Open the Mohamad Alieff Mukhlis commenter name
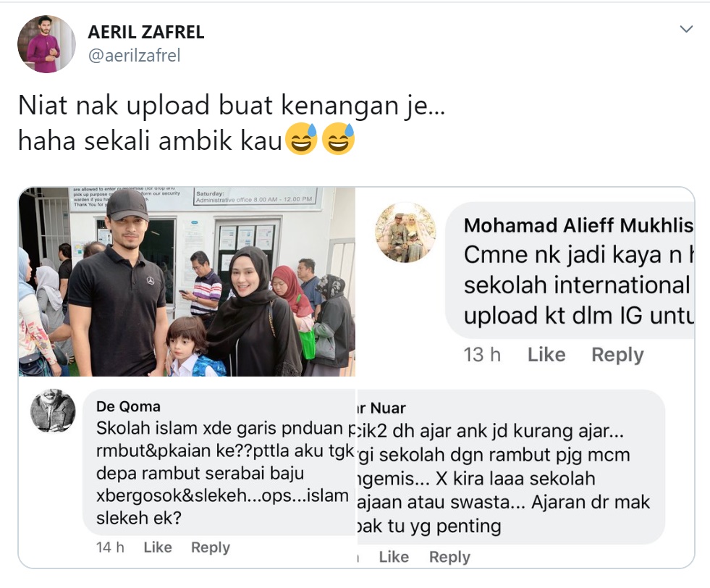The image size is (710, 588). pyautogui.click(x=578, y=225)
